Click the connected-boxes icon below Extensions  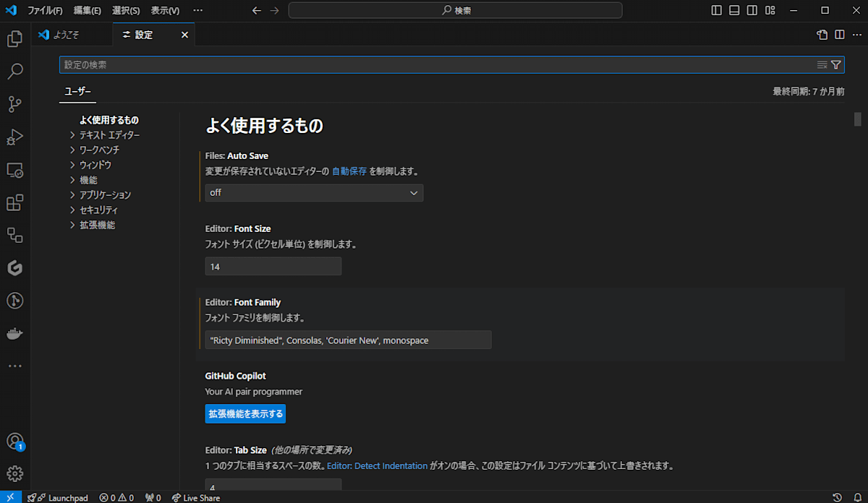[x=15, y=235]
